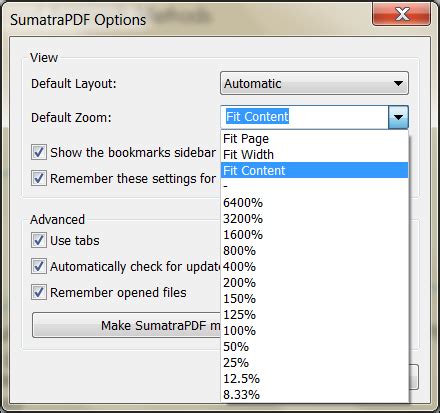Open the Default Layout dropdown
Image resolution: width=440 pixels, height=413 pixels.
click(x=314, y=83)
